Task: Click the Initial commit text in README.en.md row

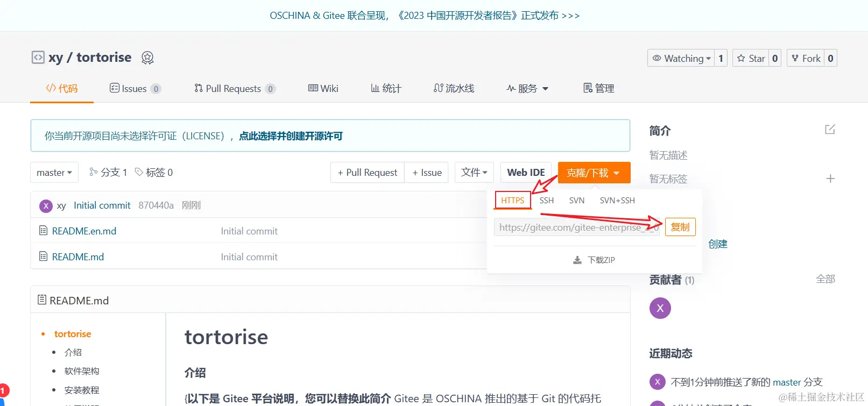Action: click(x=249, y=231)
